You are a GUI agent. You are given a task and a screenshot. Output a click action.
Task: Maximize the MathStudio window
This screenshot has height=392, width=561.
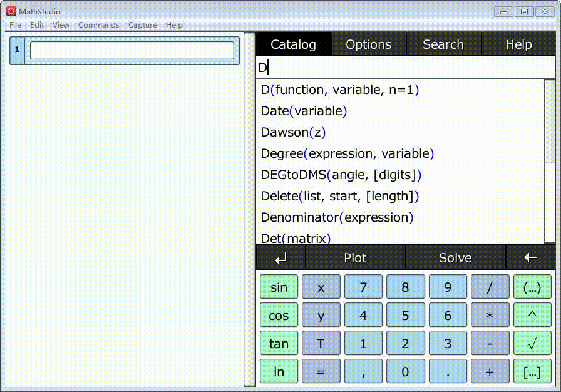524,12
